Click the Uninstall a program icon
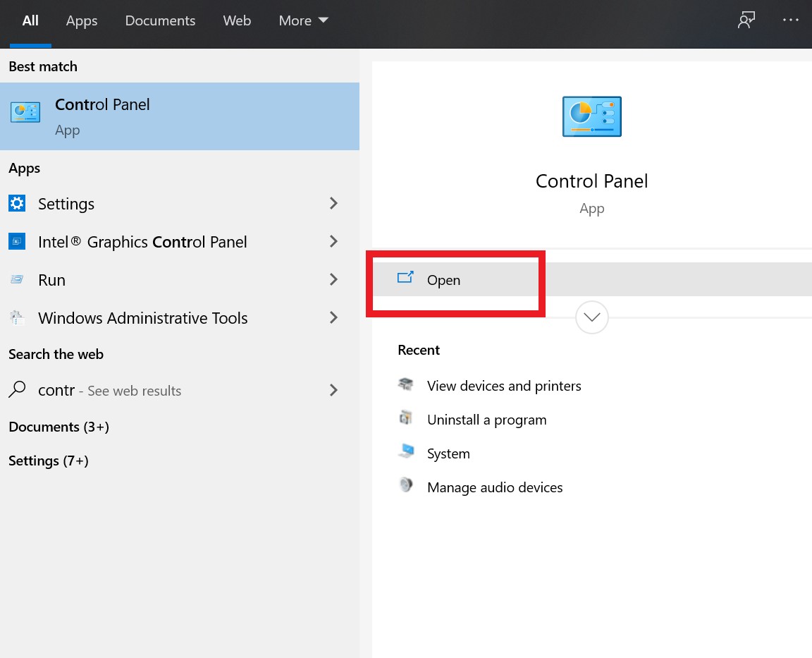This screenshot has height=658, width=812. 406,418
